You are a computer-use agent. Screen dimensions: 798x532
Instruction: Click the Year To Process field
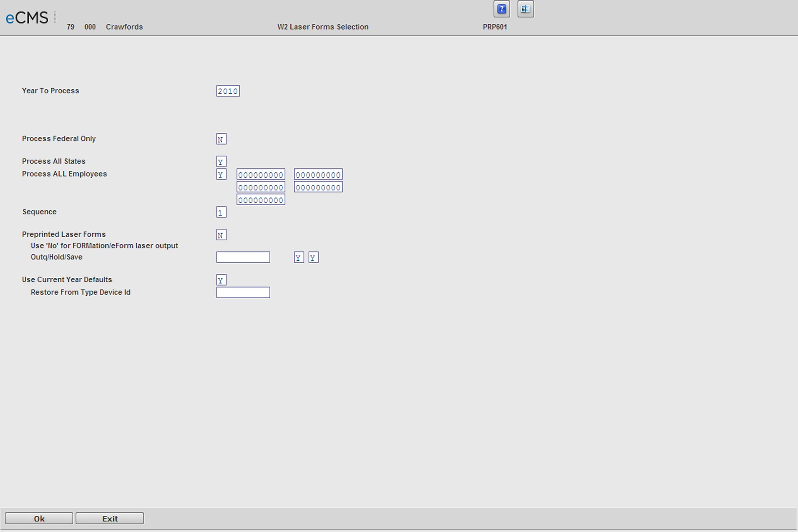pos(228,91)
